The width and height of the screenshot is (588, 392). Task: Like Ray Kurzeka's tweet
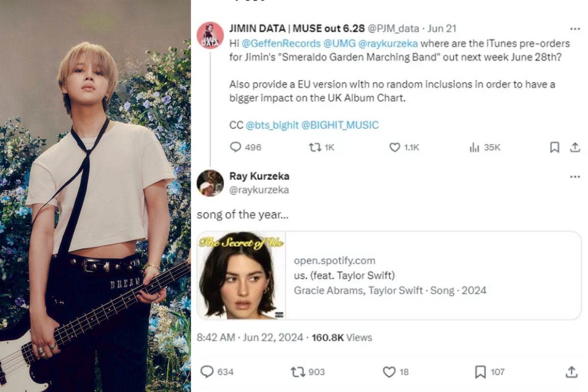click(x=389, y=372)
